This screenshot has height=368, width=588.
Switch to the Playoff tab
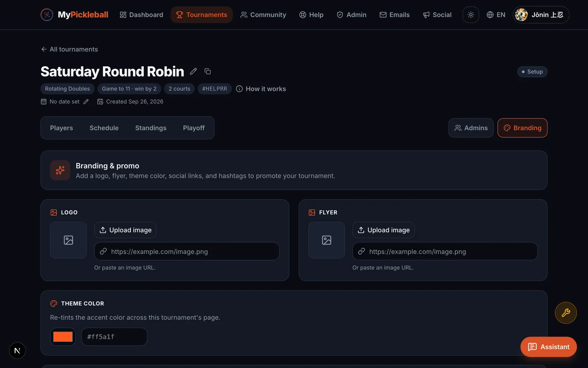click(194, 128)
